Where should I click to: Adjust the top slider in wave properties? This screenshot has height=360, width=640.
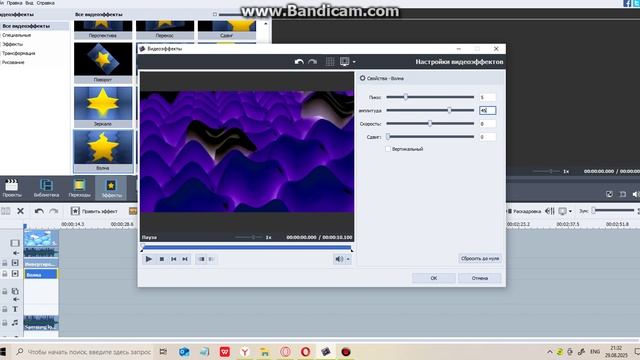click(430, 97)
